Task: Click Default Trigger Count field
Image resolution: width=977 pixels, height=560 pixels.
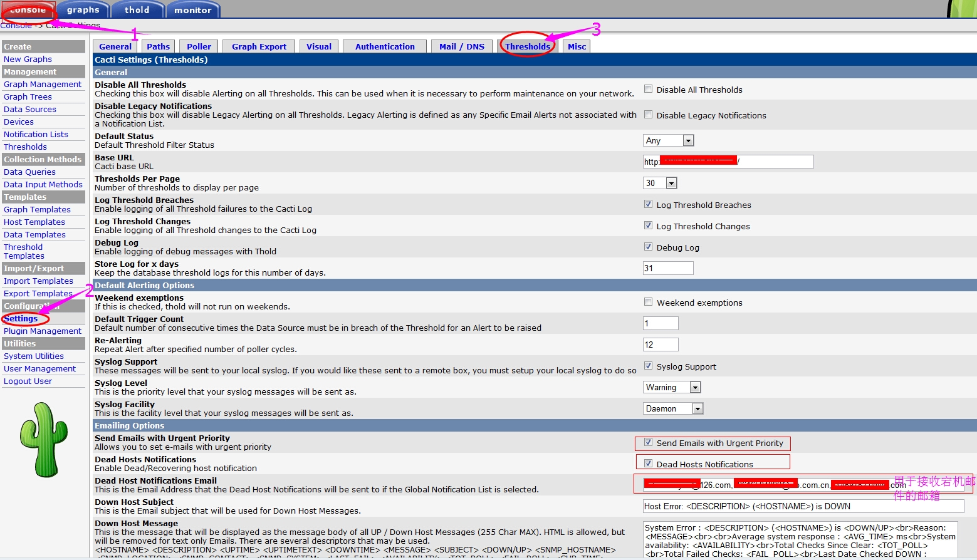Action: pos(661,323)
